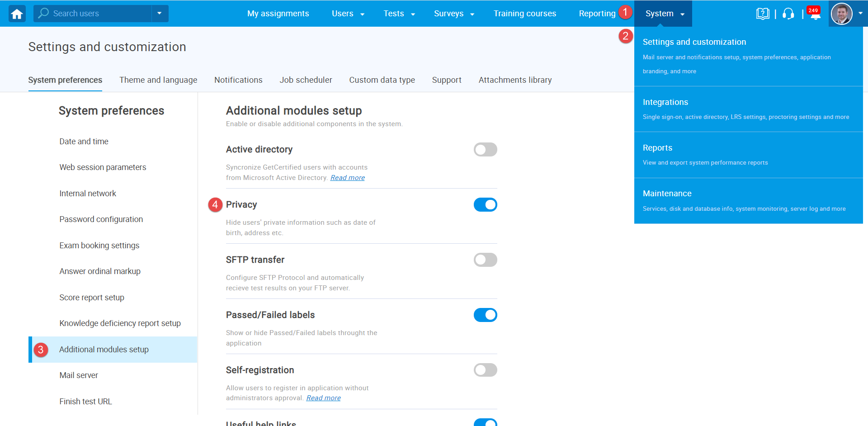Select Mail server in sidebar
The width and height of the screenshot is (868, 426).
pos(79,375)
